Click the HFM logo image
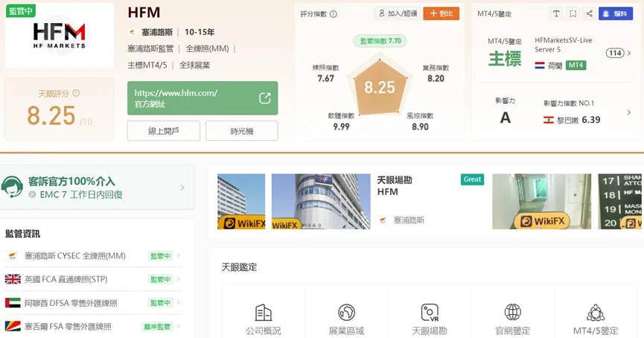Image resolution: width=644 pixels, height=338 pixels. coord(60,35)
